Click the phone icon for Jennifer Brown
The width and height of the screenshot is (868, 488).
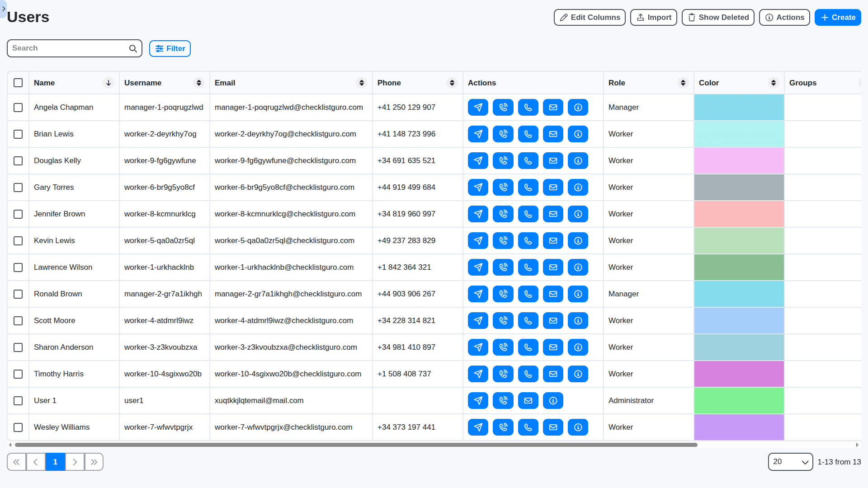pos(528,214)
